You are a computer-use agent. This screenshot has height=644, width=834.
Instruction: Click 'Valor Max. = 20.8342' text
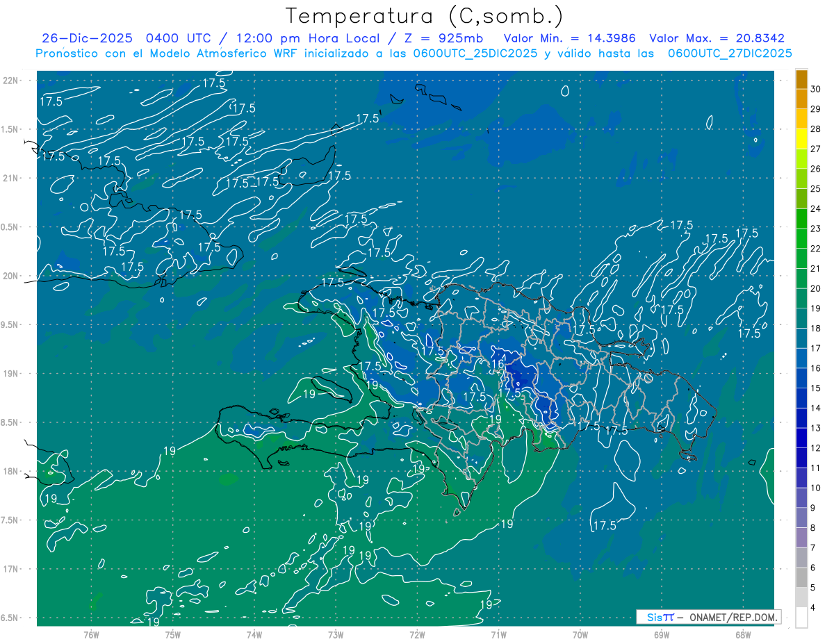[717, 38]
